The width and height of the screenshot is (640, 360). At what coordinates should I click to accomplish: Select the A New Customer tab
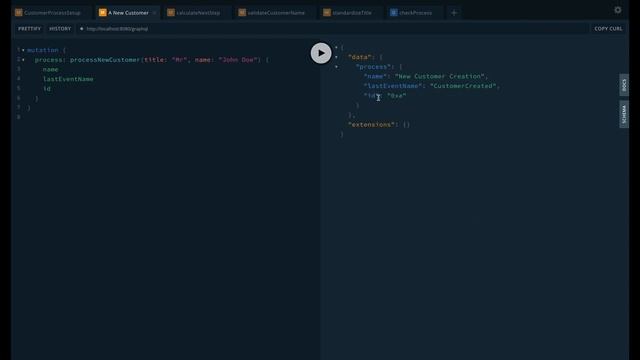127,13
